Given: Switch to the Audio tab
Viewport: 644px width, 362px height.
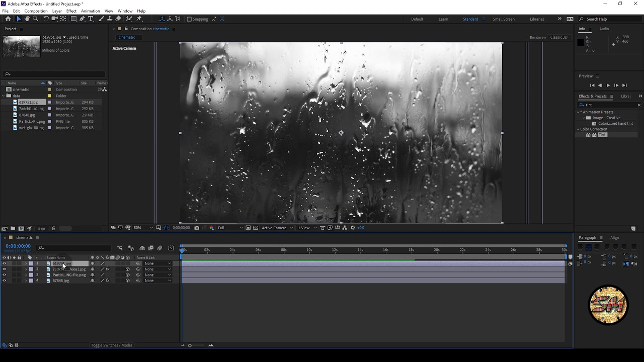Looking at the screenshot, I should [604, 29].
